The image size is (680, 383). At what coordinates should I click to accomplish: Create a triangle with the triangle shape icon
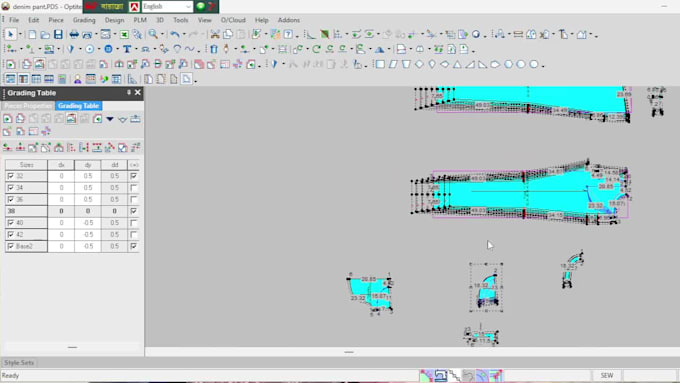point(457,64)
